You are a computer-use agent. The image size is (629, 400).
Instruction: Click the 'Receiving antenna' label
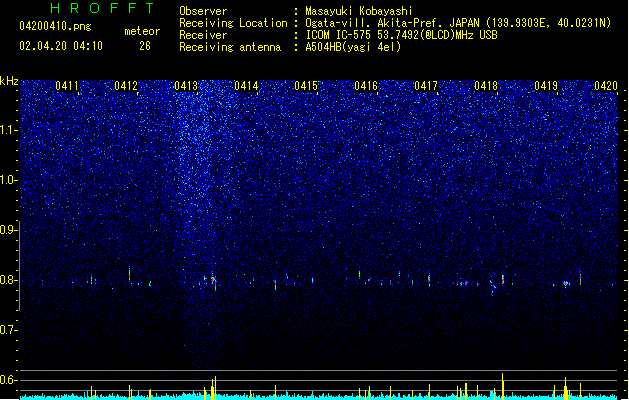pos(230,47)
